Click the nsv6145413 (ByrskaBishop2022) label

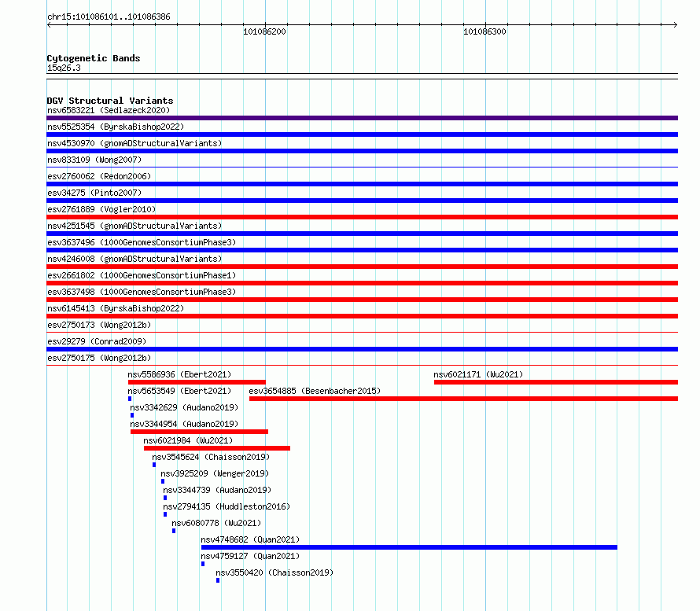116,308
